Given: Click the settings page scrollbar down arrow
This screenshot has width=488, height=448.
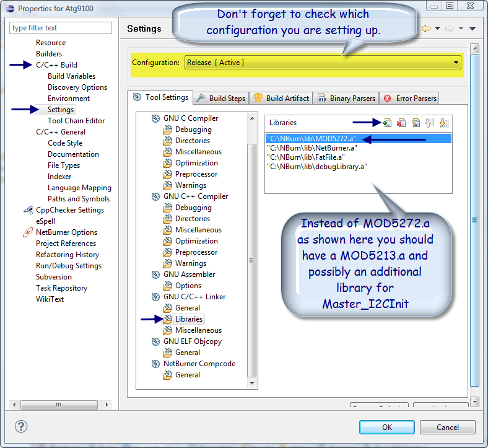Looking at the screenshot, I should (x=474, y=402).
